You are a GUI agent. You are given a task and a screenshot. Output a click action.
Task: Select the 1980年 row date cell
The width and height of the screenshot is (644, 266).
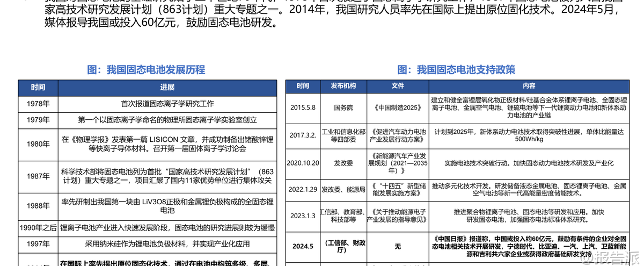(x=38, y=143)
